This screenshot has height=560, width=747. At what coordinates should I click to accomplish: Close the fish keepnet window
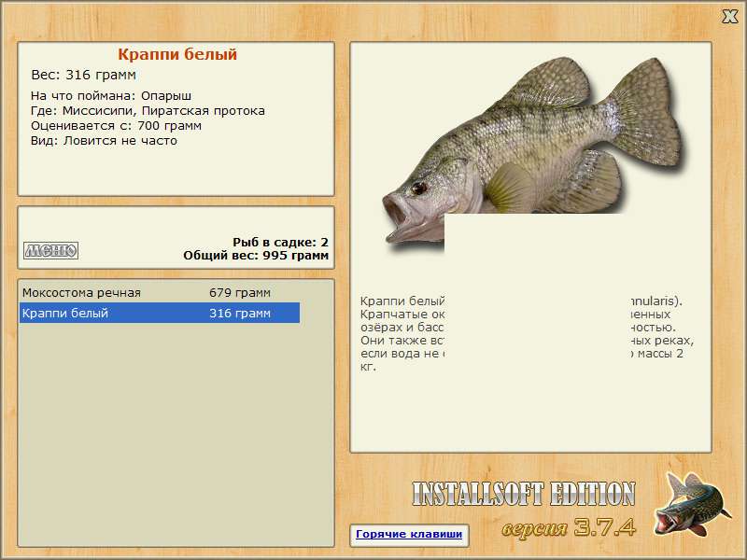[729, 17]
